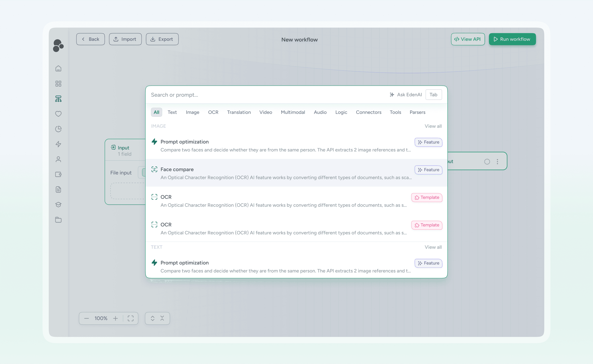Click the home icon in sidebar
Viewport: 593px width, 364px height.
(58, 69)
